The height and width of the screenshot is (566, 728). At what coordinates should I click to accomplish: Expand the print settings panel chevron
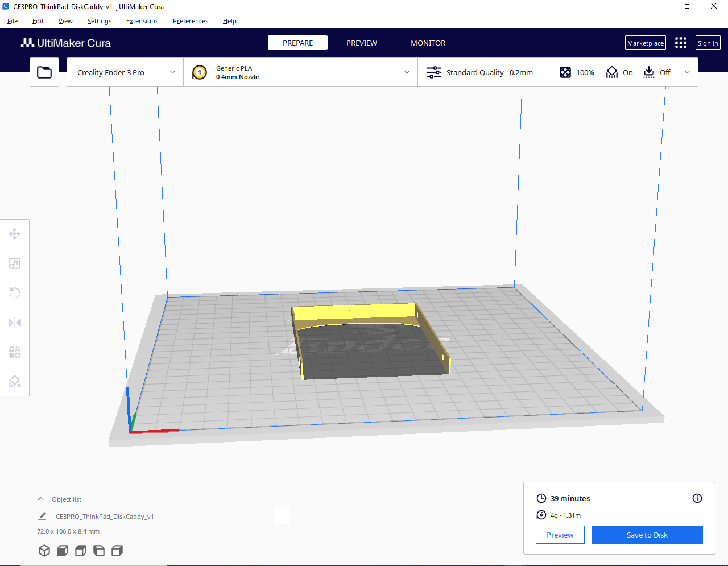(x=687, y=72)
